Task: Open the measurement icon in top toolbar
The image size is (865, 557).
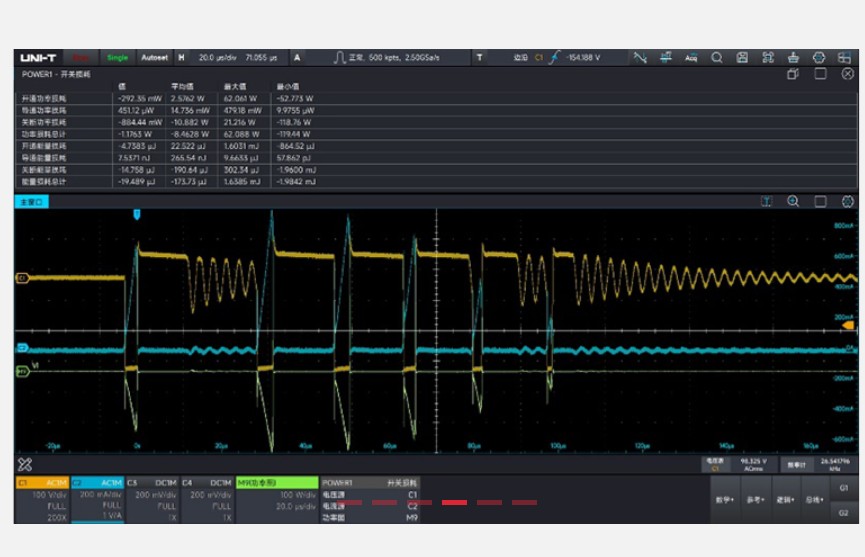Action: [665, 58]
